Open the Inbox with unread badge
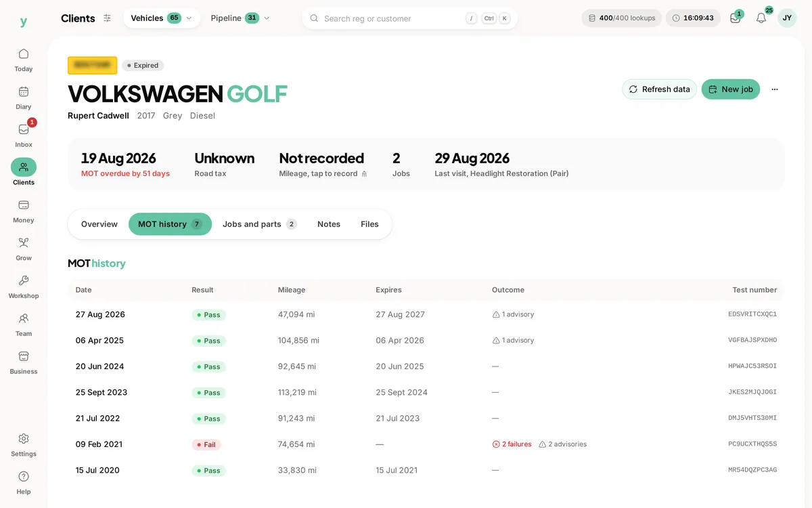This screenshot has width=812, height=508. [24, 135]
